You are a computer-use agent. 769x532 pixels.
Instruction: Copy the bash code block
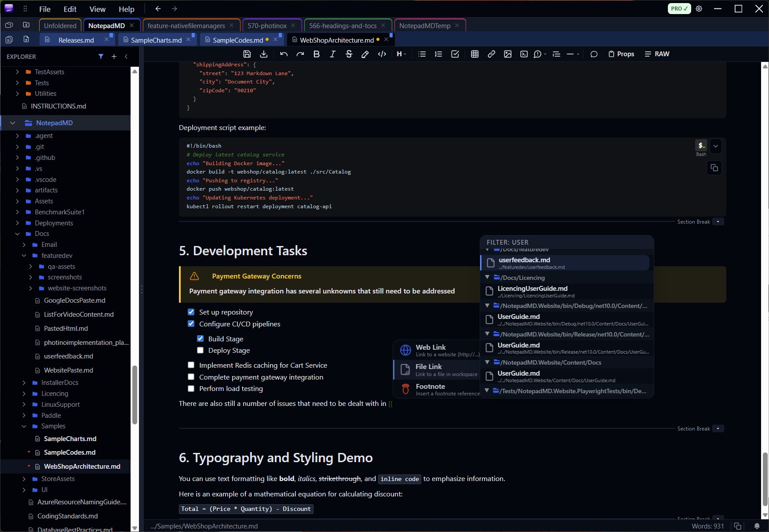714,168
